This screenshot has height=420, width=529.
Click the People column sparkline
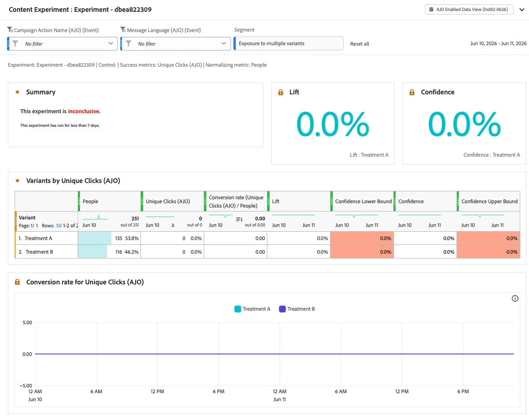[x=95, y=217]
